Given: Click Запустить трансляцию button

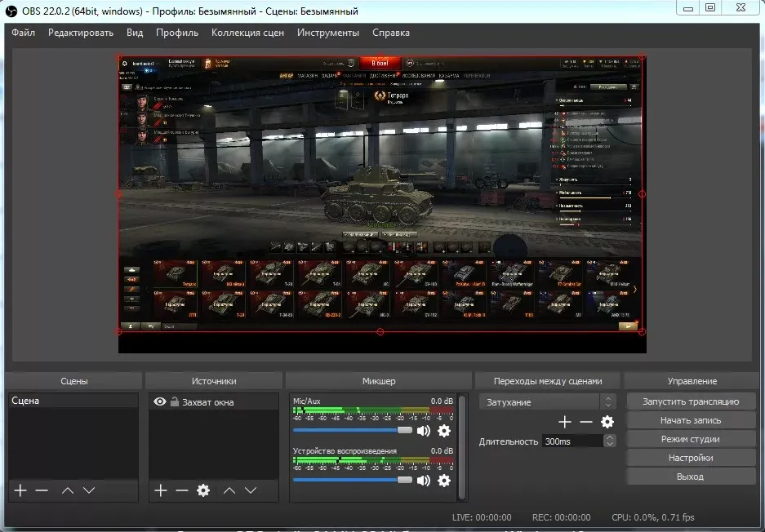Looking at the screenshot, I should 691,401.
